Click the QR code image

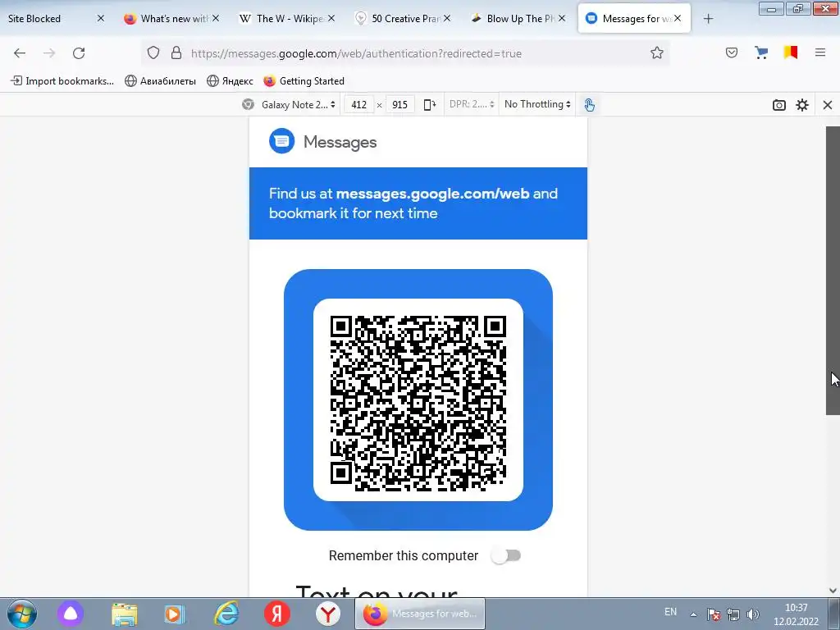[418, 403]
